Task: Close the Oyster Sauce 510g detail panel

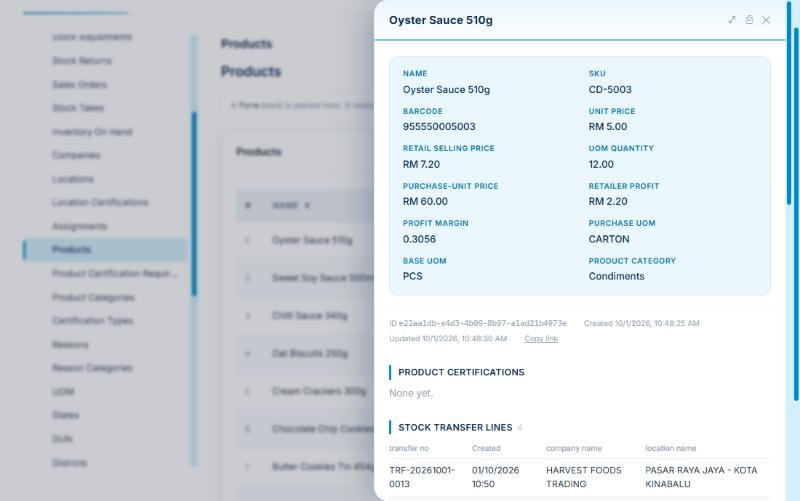Action: (x=766, y=20)
